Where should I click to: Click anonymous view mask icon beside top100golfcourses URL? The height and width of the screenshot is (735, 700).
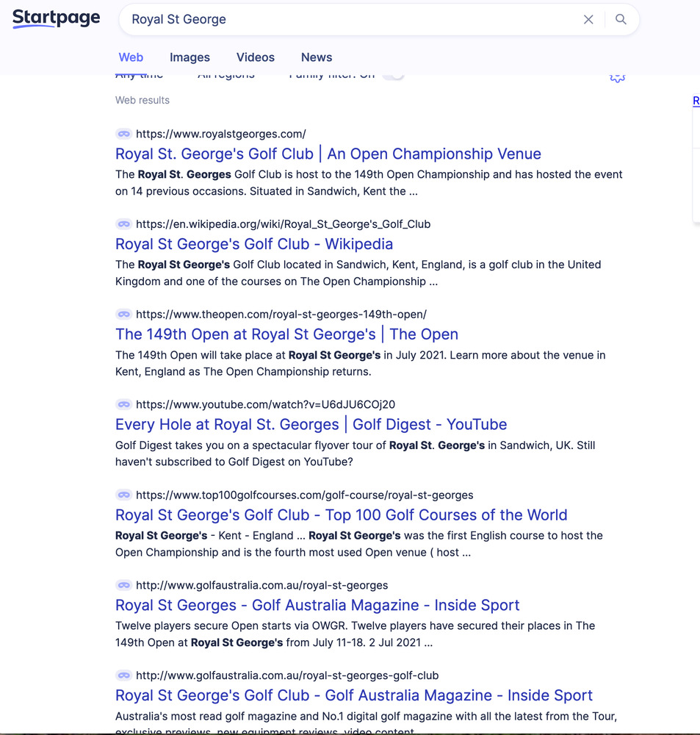(x=123, y=495)
